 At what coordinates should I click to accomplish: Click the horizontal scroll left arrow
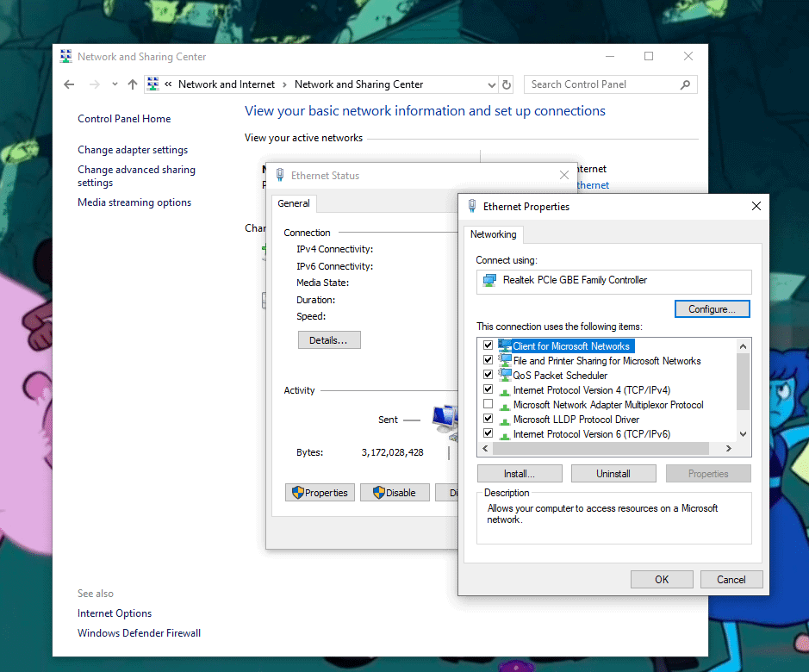coord(485,449)
